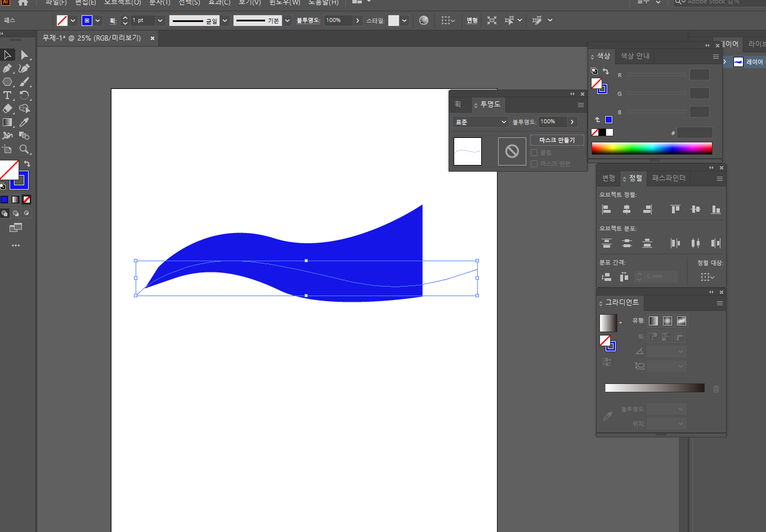This screenshot has height=532, width=766.
Task: Click the Home icon
Action: (x=23, y=2)
